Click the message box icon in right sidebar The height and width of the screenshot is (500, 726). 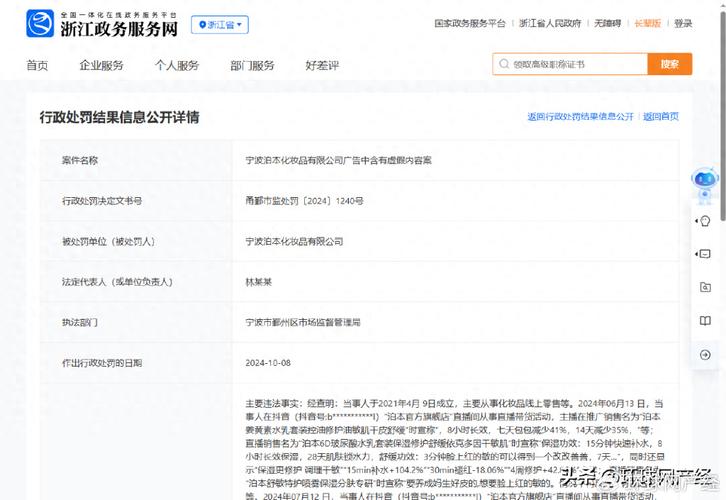coord(705,254)
